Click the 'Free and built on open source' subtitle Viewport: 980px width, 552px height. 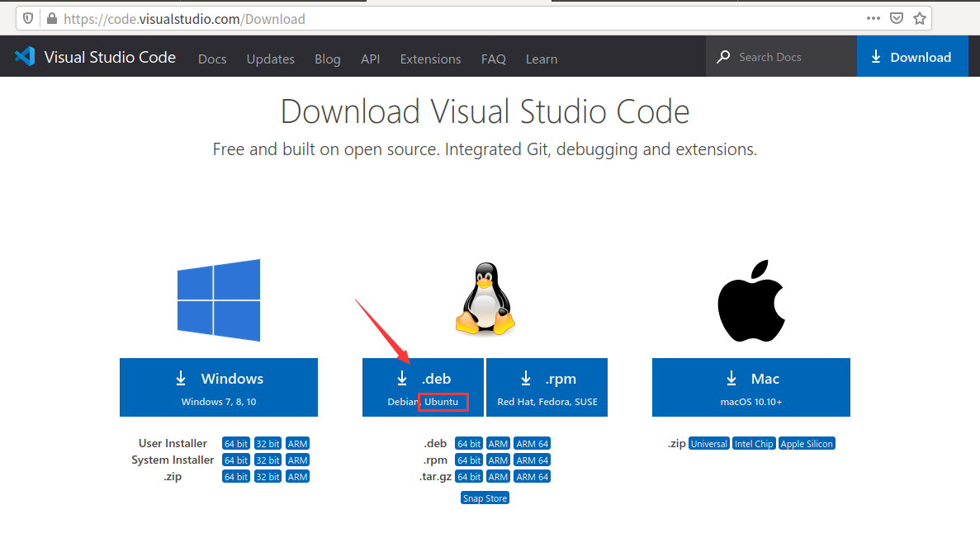click(485, 149)
